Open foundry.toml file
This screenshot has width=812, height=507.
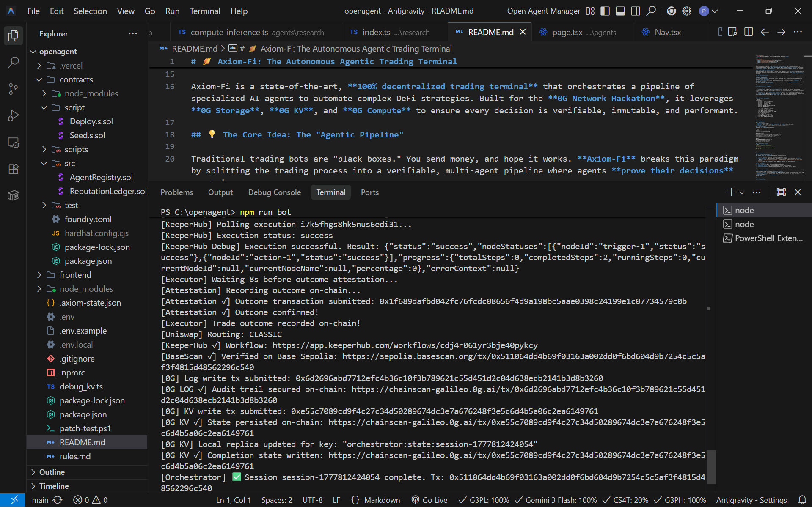click(x=88, y=219)
